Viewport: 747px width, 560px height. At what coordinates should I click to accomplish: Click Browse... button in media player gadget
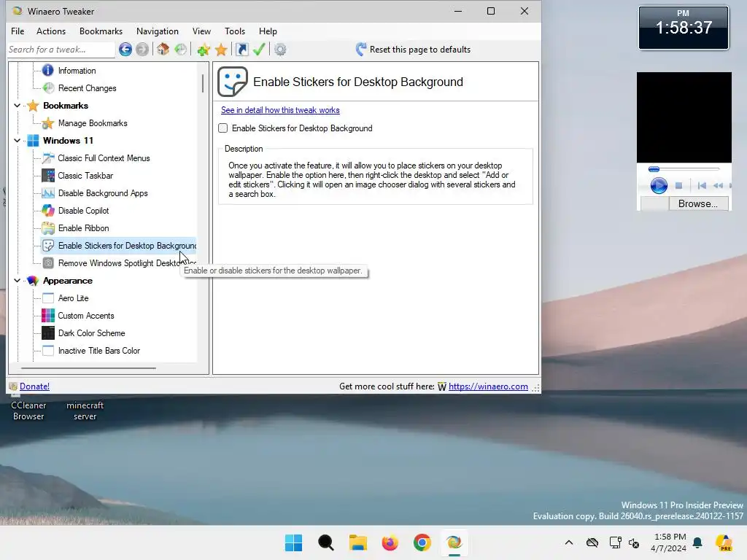(697, 204)
